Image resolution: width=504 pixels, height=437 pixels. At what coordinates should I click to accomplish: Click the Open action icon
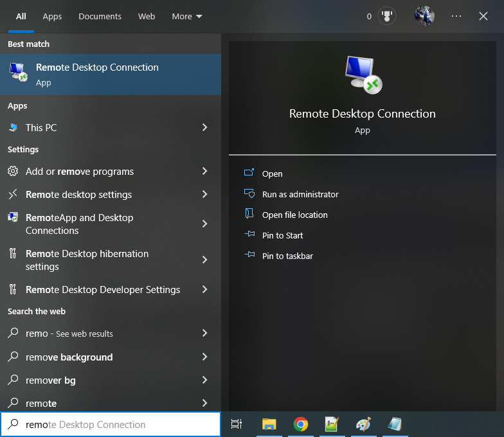point(249,172)
